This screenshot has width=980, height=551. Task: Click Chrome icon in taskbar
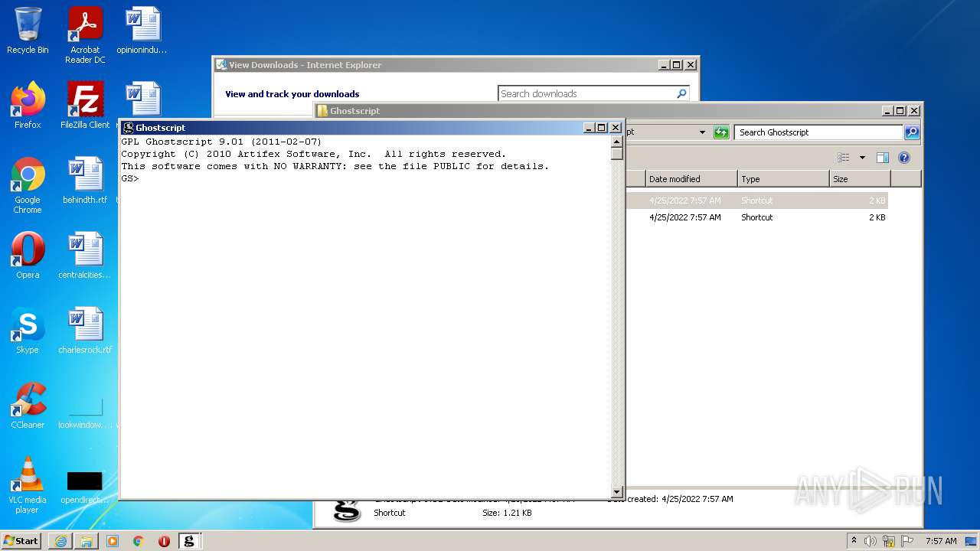pos(139,541)
